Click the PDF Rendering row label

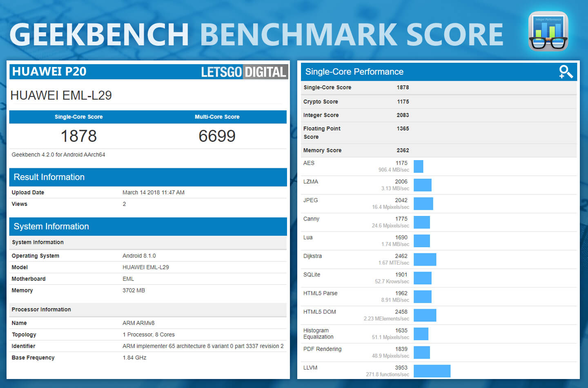[x=323, y=349]
